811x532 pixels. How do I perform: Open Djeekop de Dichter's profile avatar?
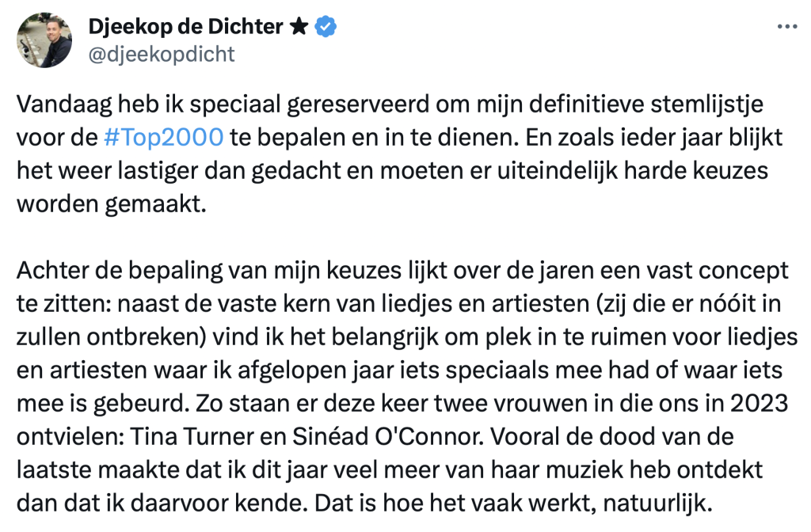pyautogui.click(x=44, y=40)
